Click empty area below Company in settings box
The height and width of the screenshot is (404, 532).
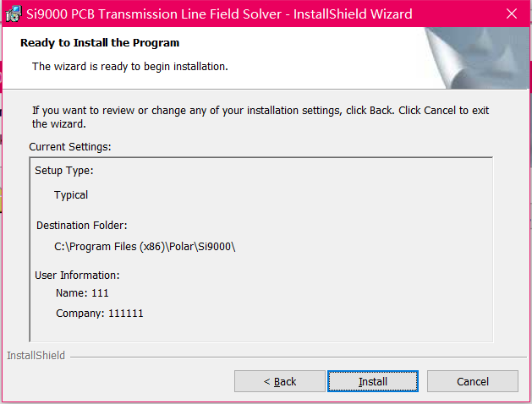coord(261,330)
